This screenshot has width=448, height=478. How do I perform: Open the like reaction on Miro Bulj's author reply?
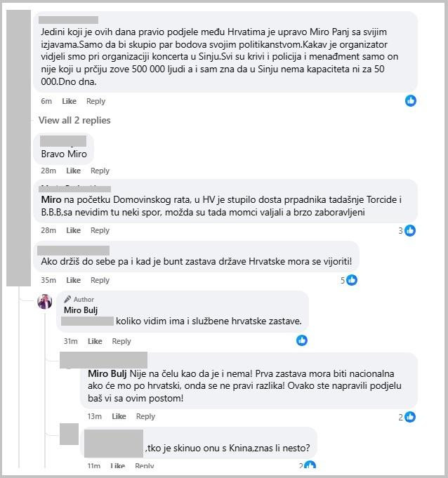pos(302,340)
